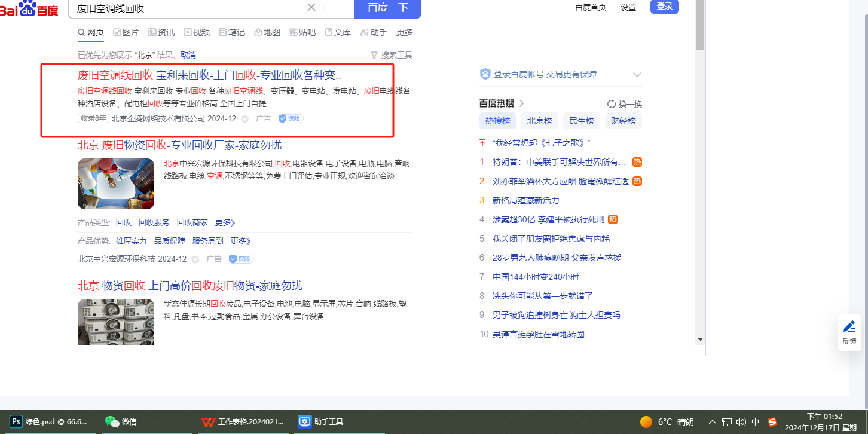Click the 百度一下 search button

coord(388,8)
